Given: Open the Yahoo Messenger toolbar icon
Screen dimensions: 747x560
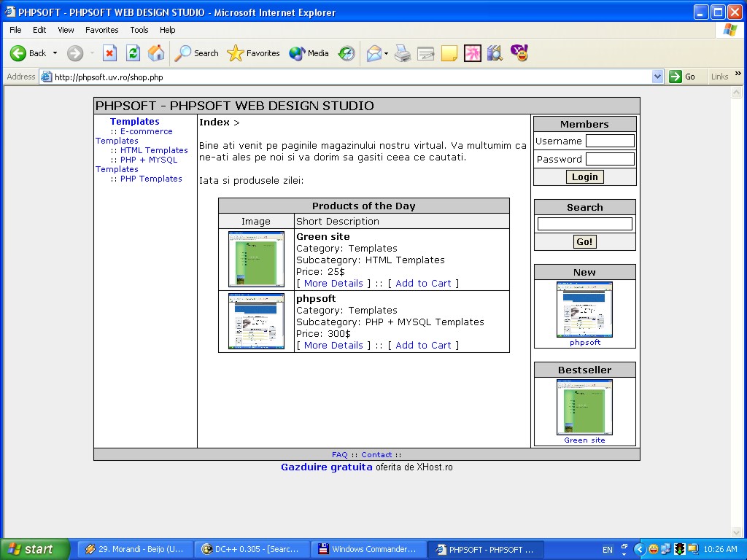Looking at the screenshot, I should 519,52.
